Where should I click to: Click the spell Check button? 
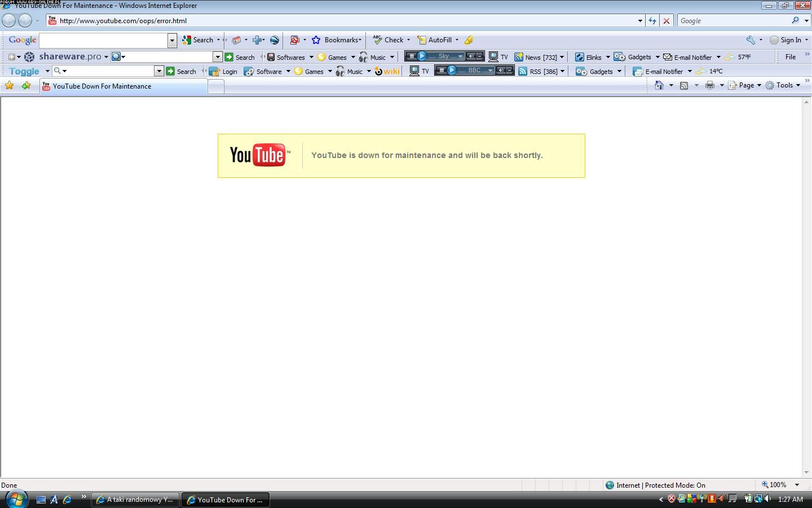[x=389, y=40]
